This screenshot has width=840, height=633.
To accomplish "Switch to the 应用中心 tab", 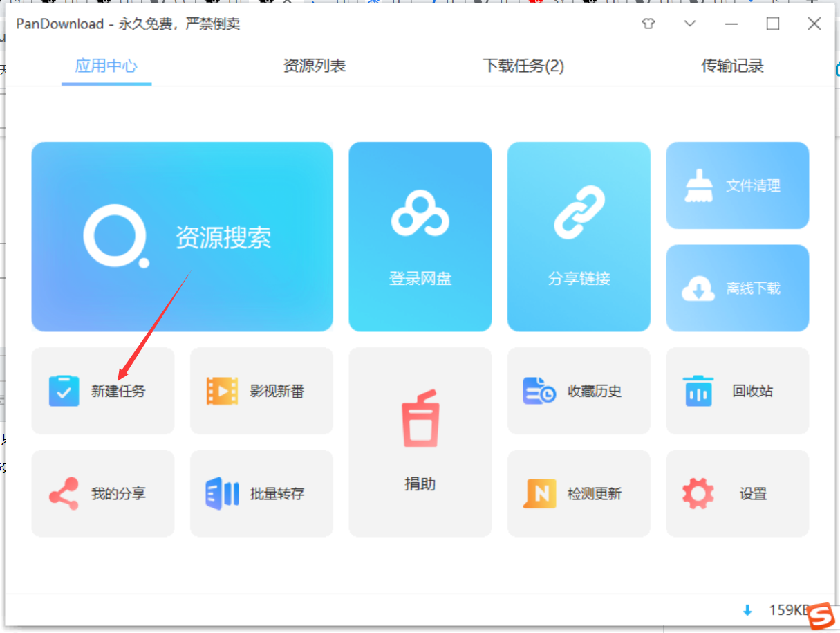I will 106,66.
